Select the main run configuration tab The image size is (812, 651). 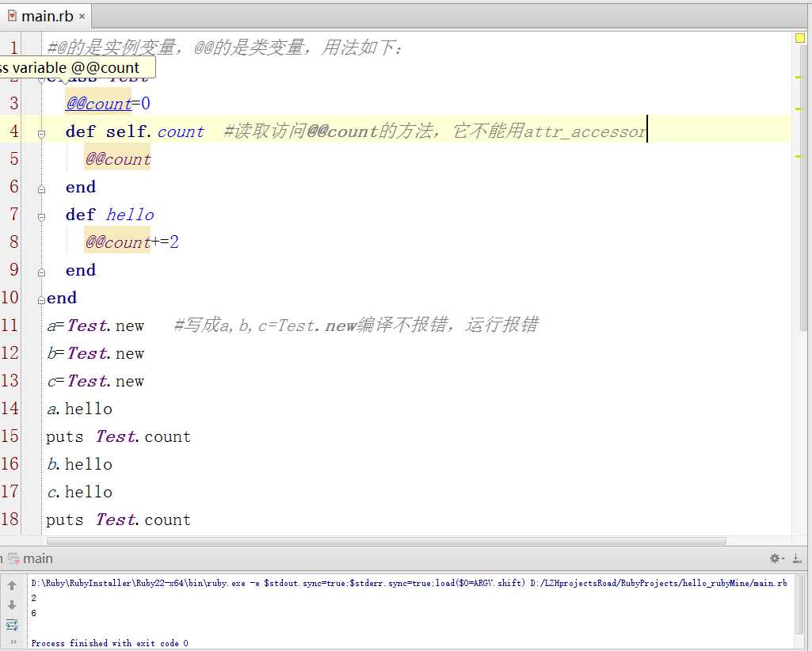click(x=29, y=558)
